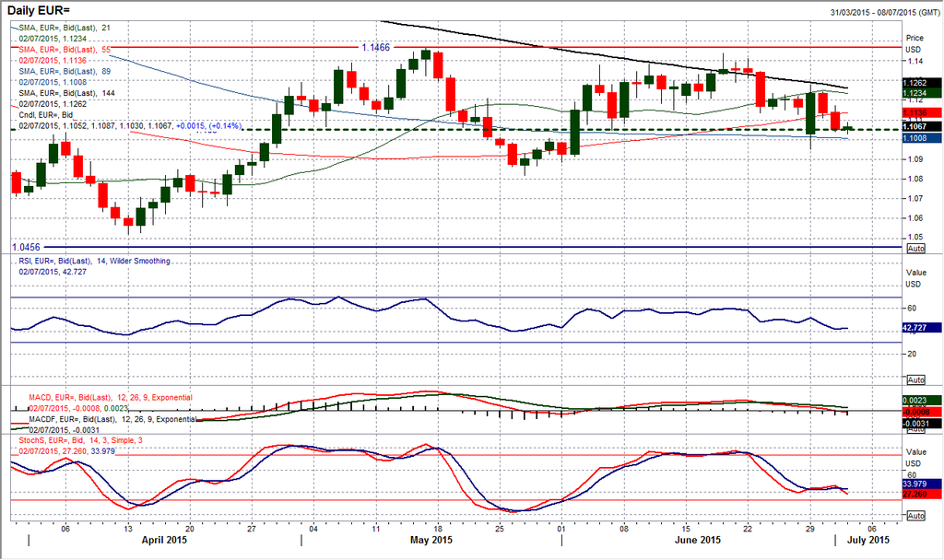Click the 1.09 price axis label

914,158
